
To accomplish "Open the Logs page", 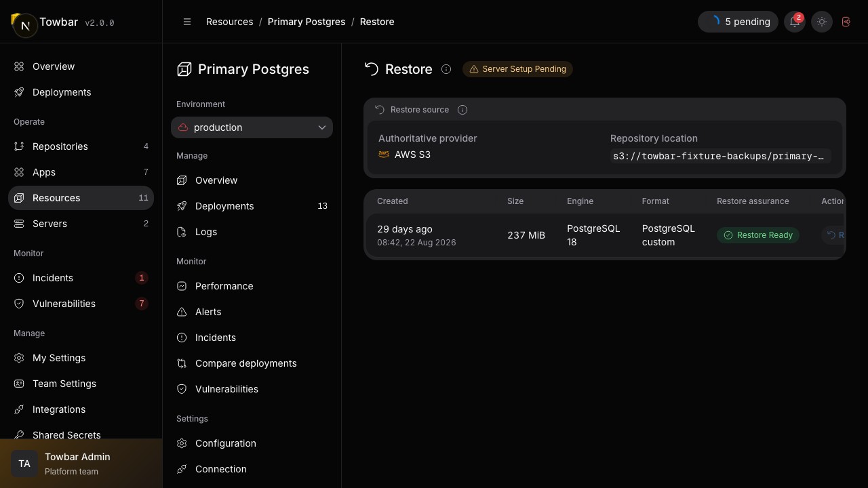I will click(252, 232).
